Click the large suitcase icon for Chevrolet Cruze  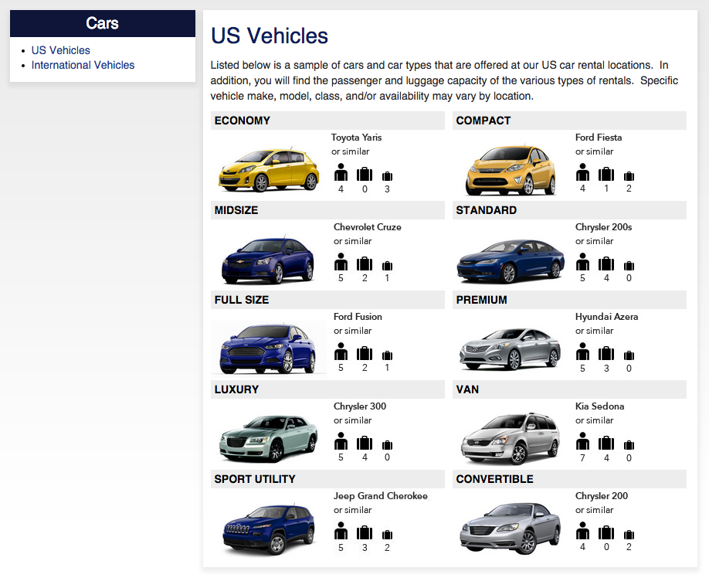pyautogui.click(x=365, y=263)
